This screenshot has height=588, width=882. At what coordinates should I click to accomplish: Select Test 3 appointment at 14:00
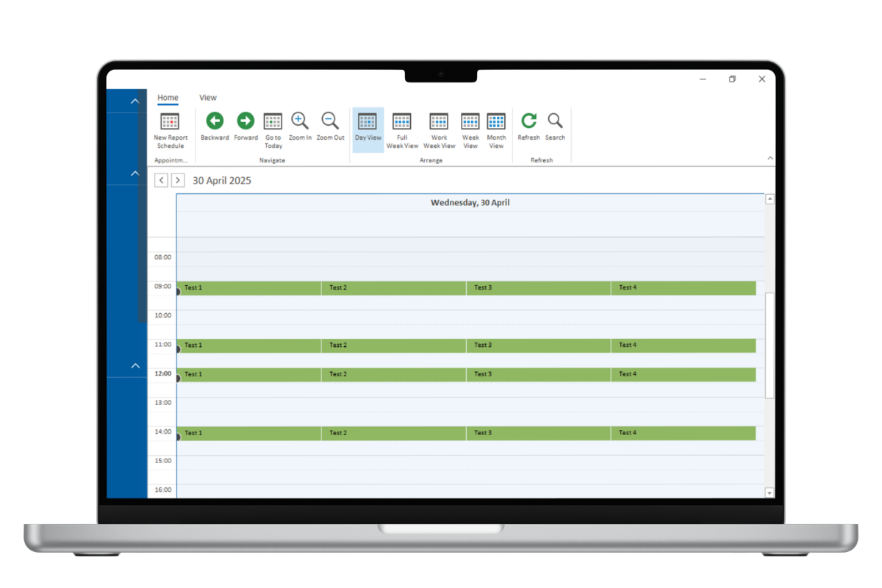coord(539,434)
